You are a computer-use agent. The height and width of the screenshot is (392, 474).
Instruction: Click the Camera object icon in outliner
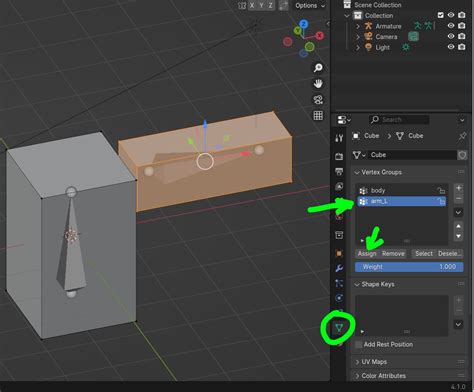click(x=368, y=36)
